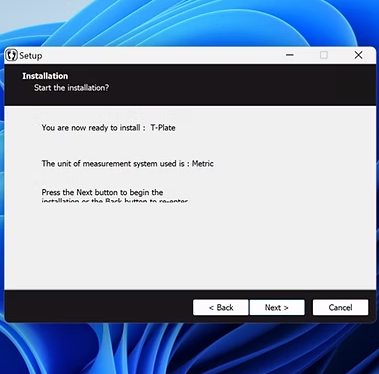
Task: Click the 'Setup' window title text
Action: (x=31, y=56)
